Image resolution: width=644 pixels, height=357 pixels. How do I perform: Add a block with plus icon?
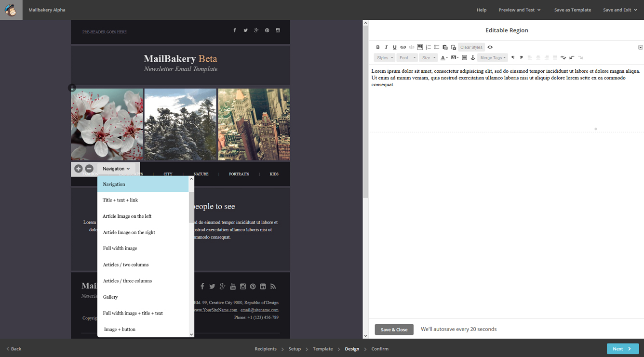click(78, 169)
